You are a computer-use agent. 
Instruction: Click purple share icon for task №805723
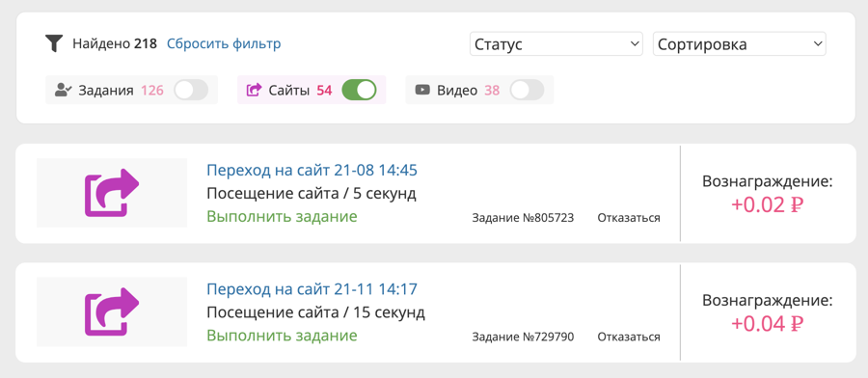[x=112, y=193]
